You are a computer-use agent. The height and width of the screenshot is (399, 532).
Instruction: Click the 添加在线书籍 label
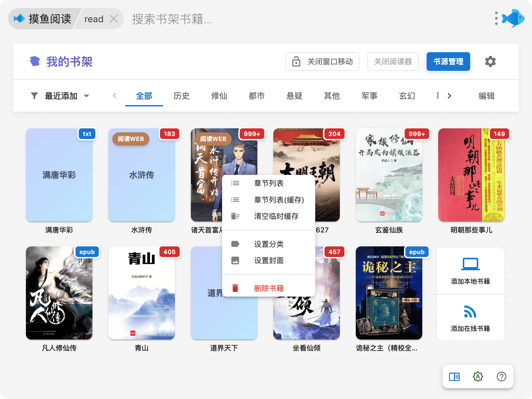tap(470, 329)
